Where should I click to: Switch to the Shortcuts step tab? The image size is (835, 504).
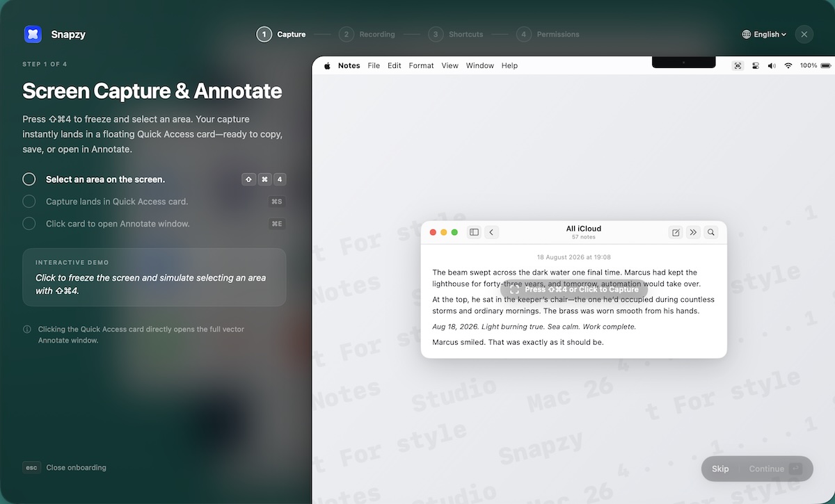click(x=456, y=34)
